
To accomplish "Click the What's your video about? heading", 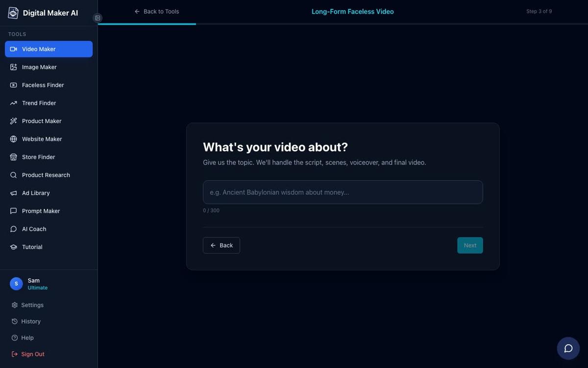I will 275,147.
